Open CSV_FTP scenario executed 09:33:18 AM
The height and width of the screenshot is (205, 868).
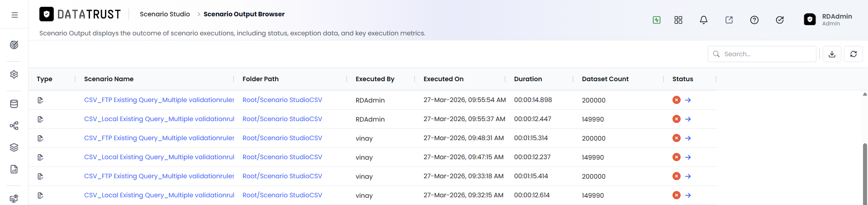tap(159, 176)
